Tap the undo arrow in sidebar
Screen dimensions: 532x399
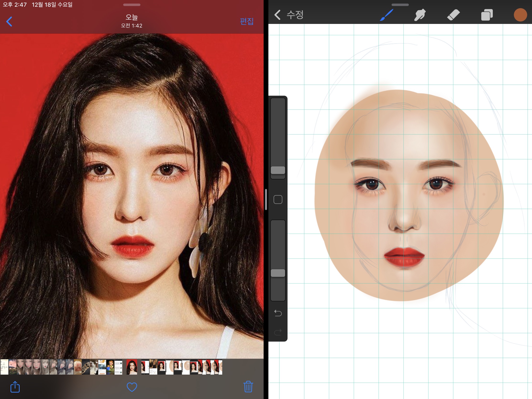278,313
